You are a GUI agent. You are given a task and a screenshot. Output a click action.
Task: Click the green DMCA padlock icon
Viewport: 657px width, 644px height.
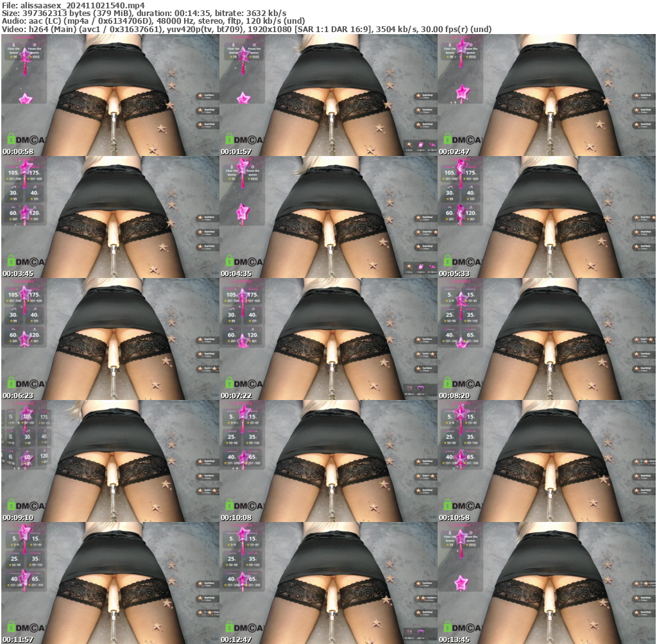click(x=12, y=138)
